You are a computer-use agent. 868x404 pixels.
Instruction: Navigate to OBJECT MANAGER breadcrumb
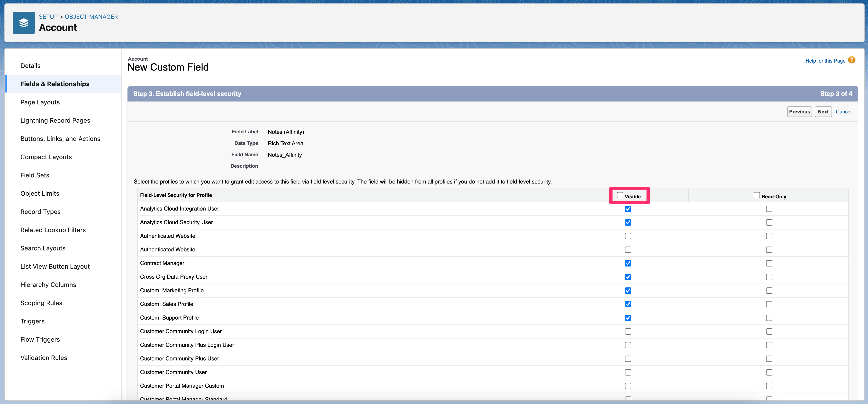pos(91,16)
